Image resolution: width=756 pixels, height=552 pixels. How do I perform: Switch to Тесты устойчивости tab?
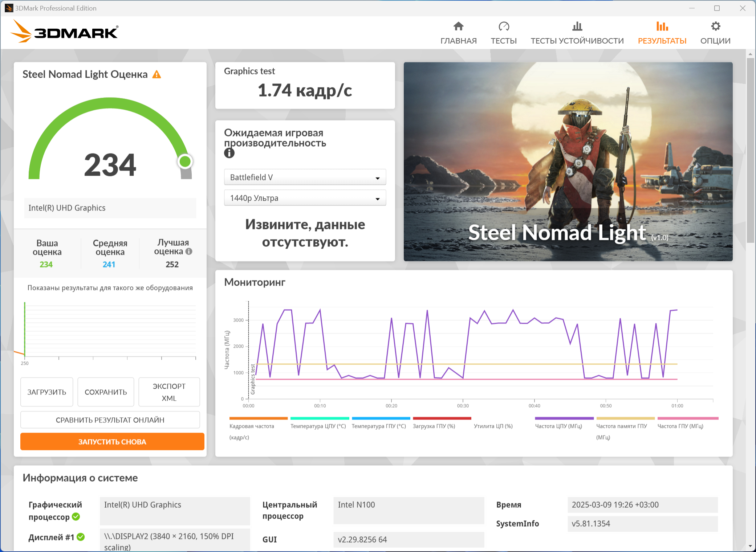(x=577, y=33)
